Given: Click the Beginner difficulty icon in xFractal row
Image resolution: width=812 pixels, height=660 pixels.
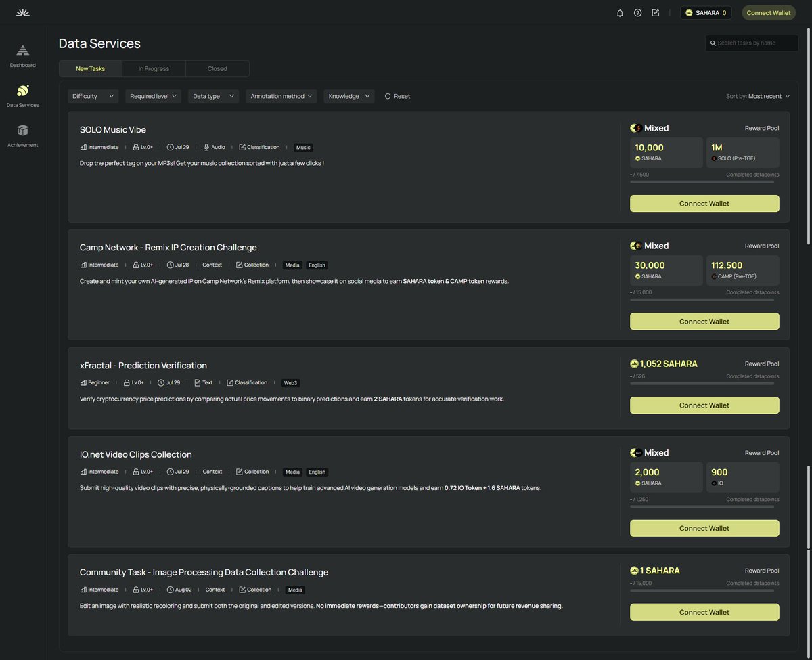Looking at the screenshot, I should (x=83, y=382).
